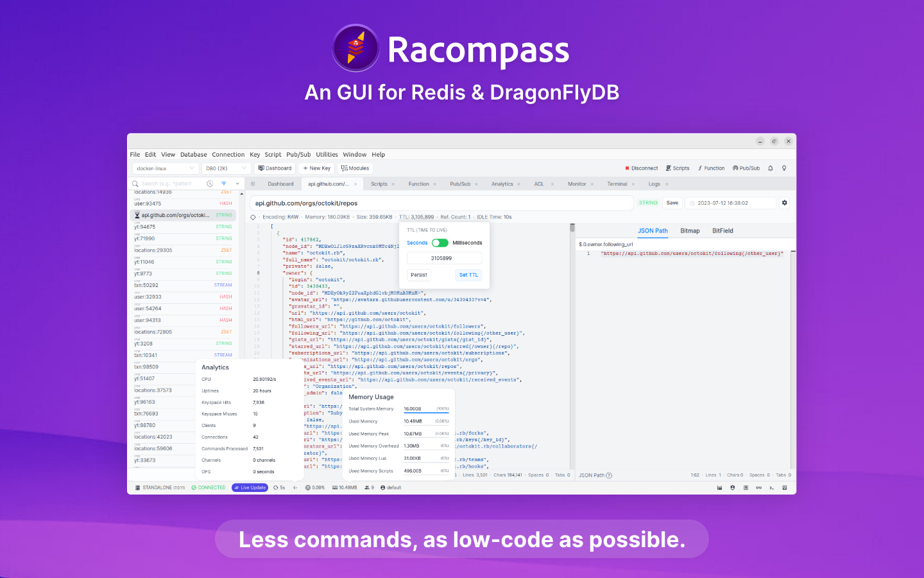Expand the search options chevron
924x578 pixels.
236,183
